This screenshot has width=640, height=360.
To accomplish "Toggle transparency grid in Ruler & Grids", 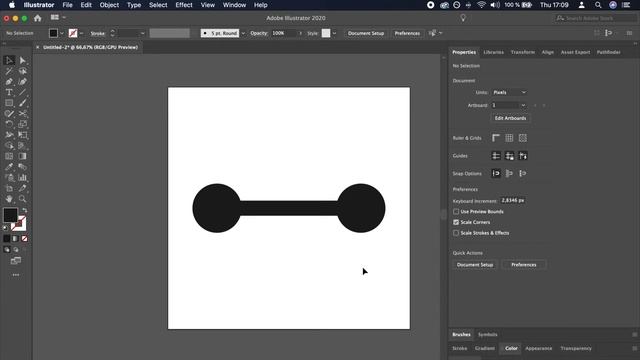I will coord(522,138).
